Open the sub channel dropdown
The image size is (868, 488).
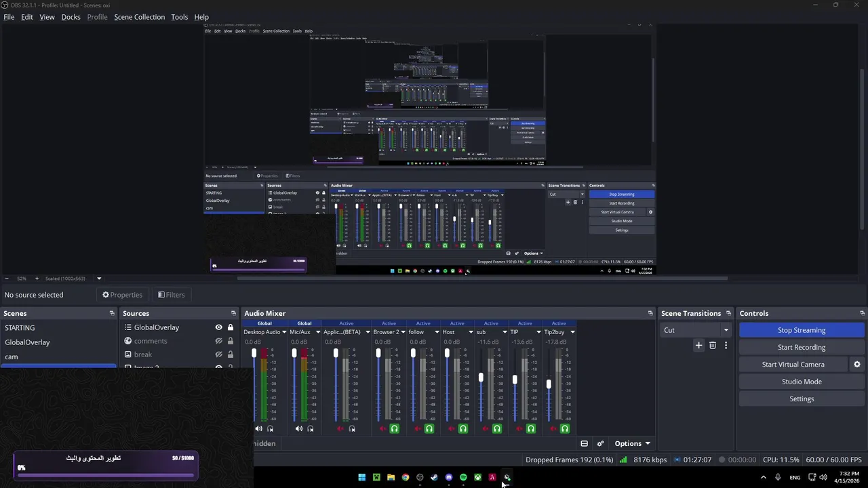pyautogui.click(x=505, y=332)
